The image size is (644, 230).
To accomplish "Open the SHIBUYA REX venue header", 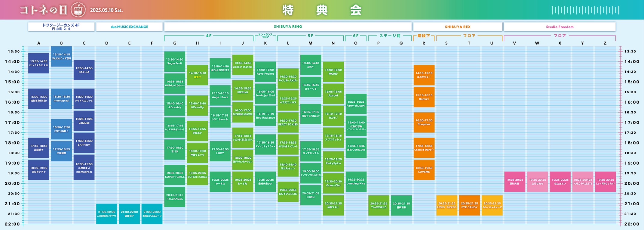I will [x=458, y=27].
